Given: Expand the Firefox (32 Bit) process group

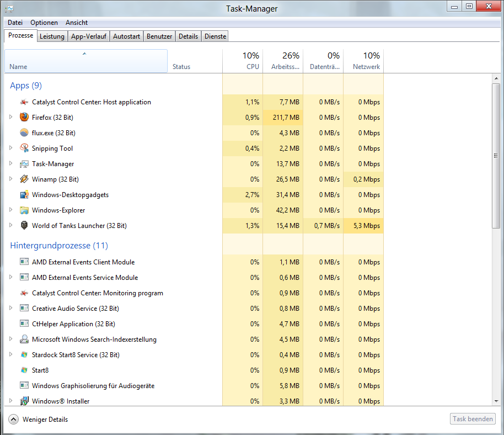Looking at the screenshot, I should (10, 117).
